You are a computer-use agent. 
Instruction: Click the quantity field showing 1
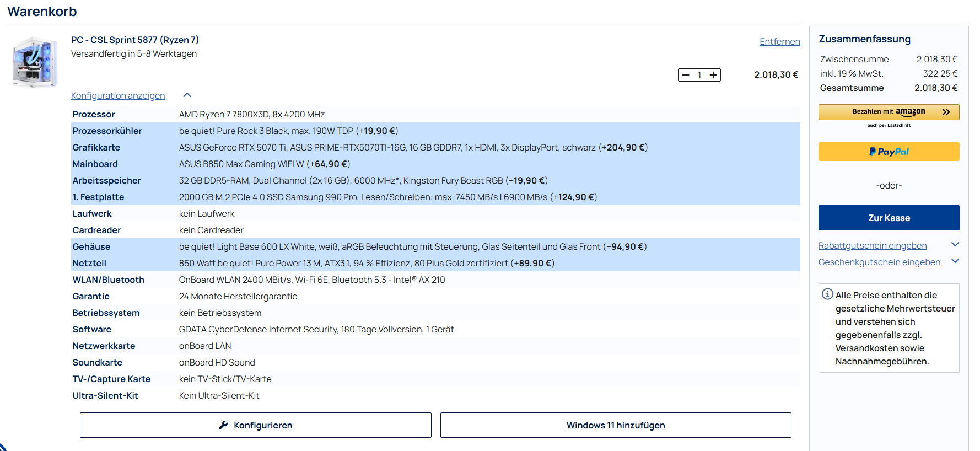[699, 75]
